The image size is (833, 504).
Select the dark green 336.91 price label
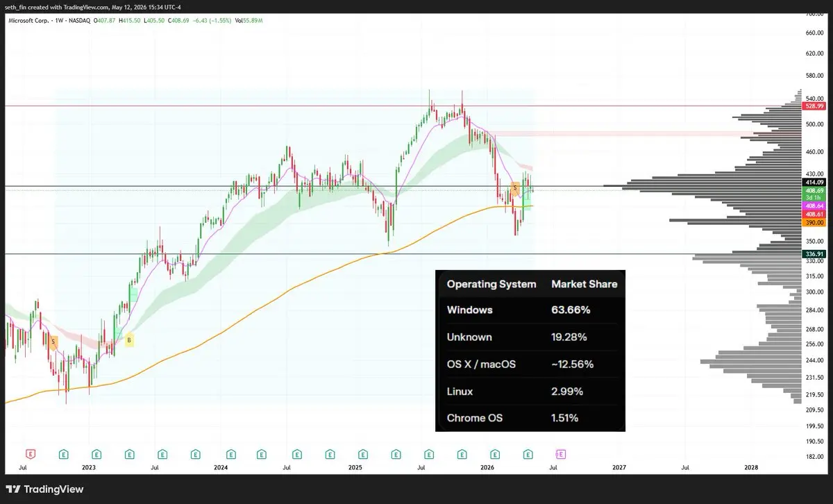814,254
